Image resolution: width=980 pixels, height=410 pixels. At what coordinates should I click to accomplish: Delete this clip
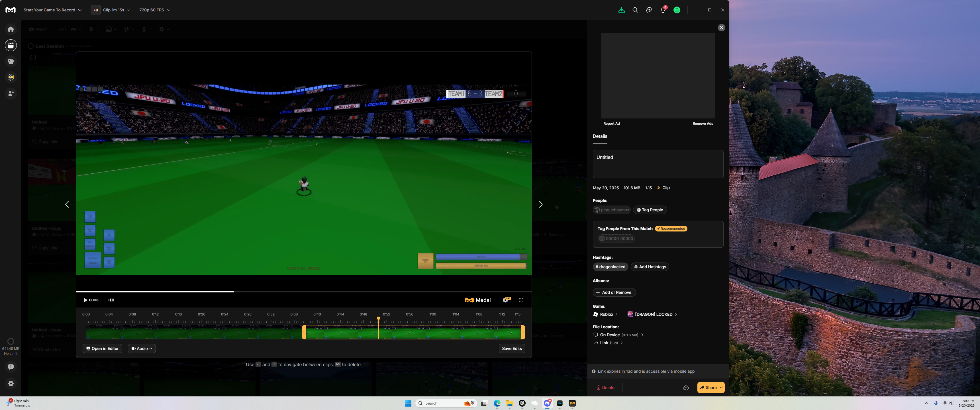click(x=605, y=388)
